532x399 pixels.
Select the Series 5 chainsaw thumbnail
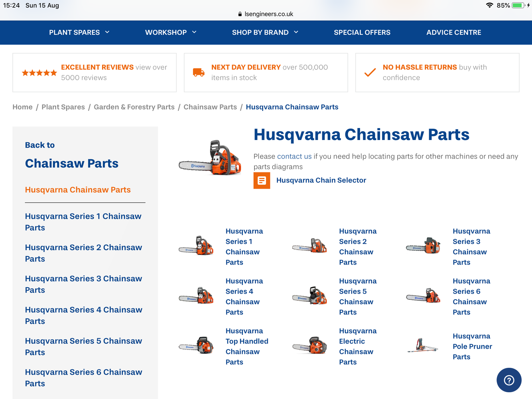pos(310,296)
